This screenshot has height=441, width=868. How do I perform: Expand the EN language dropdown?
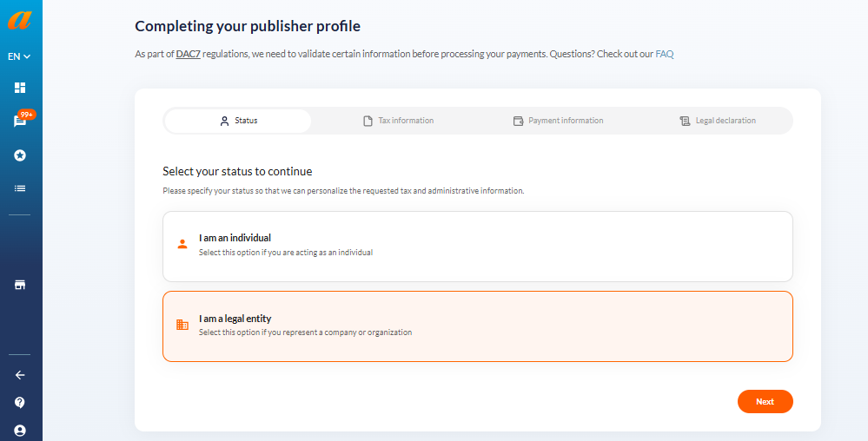tap(19, 56)
